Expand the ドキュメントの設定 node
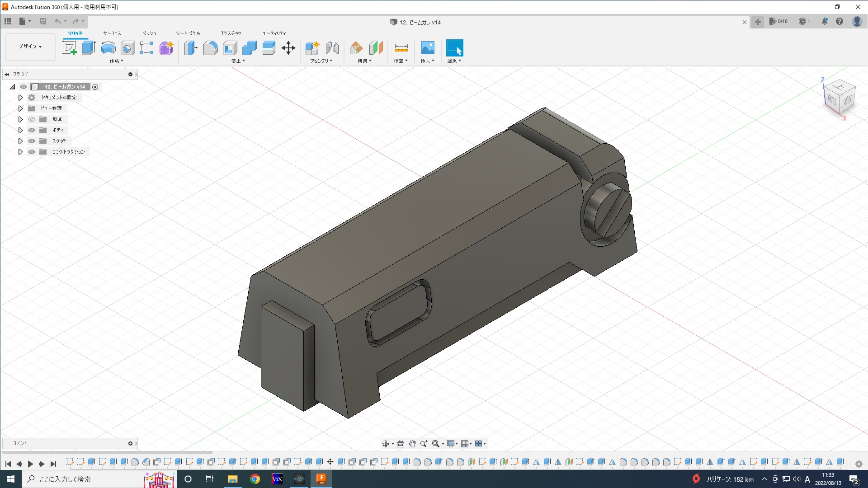 pyautogui.click(x=20, y=98)
